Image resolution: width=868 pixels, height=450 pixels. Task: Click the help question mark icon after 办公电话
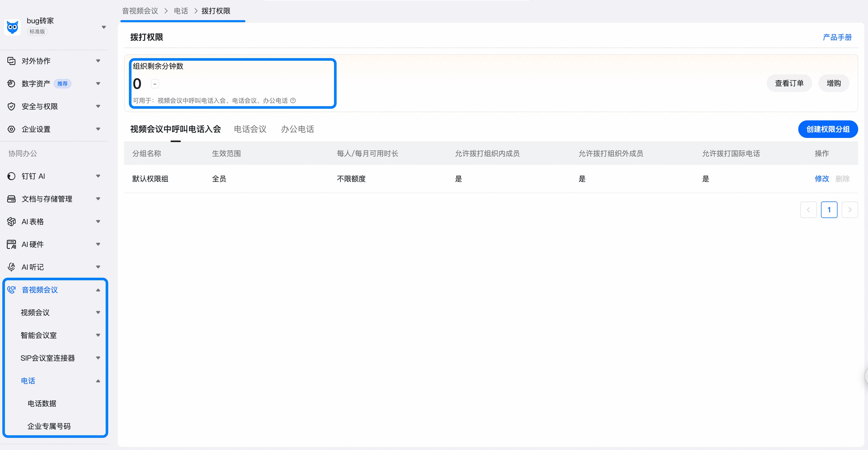[293, 100]
